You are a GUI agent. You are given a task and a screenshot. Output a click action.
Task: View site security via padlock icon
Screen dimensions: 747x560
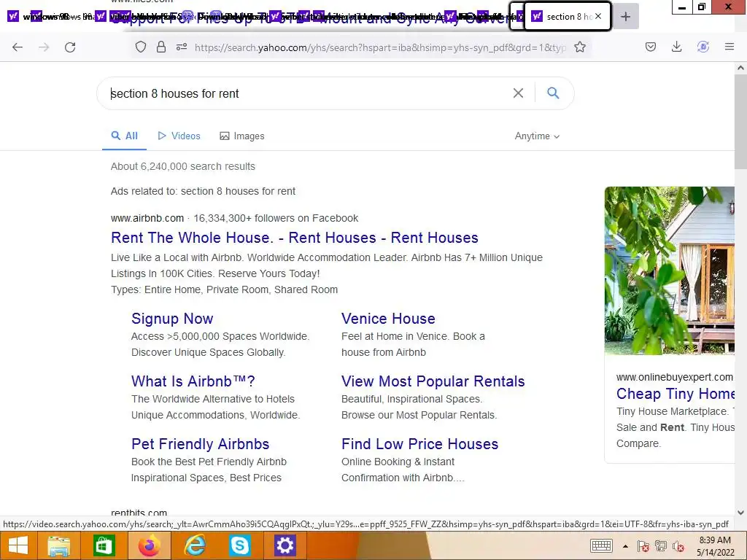pyautogui.click(x=161, y=47)
